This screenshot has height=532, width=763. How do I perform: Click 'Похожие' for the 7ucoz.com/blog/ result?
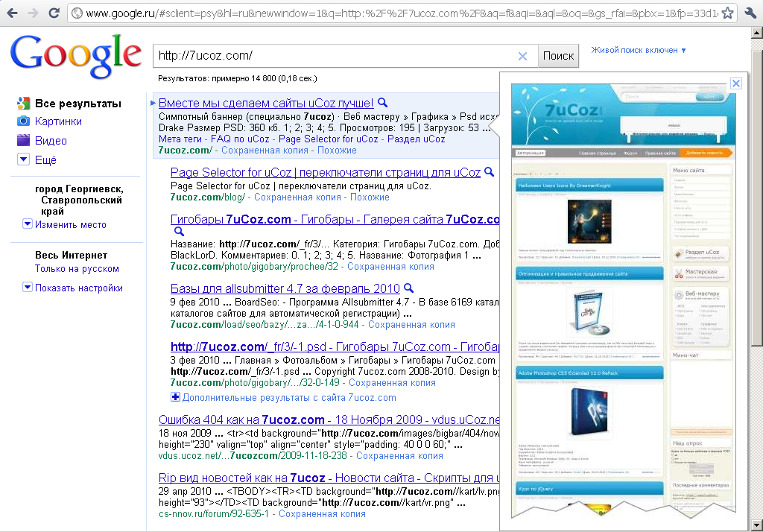pos(370,197)
